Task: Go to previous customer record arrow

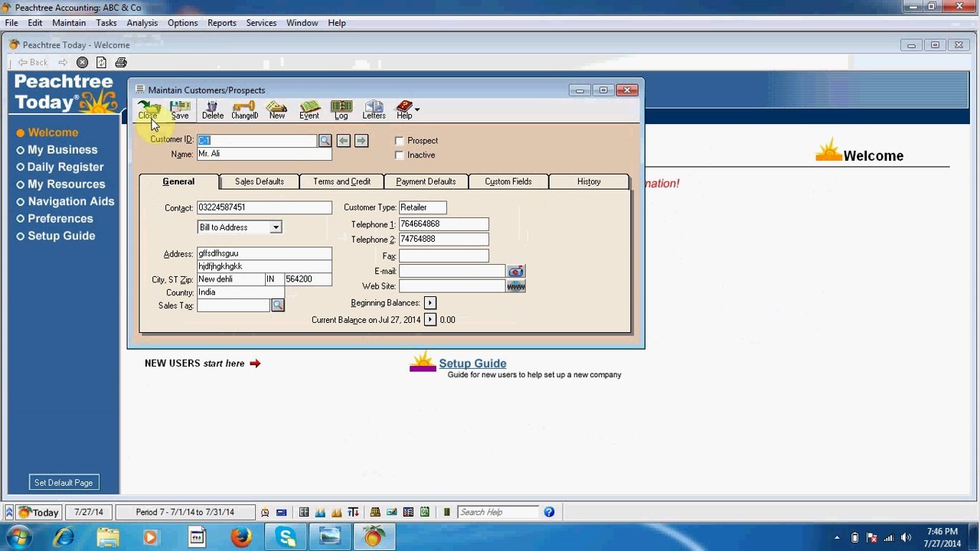Action: click(343, 140)
